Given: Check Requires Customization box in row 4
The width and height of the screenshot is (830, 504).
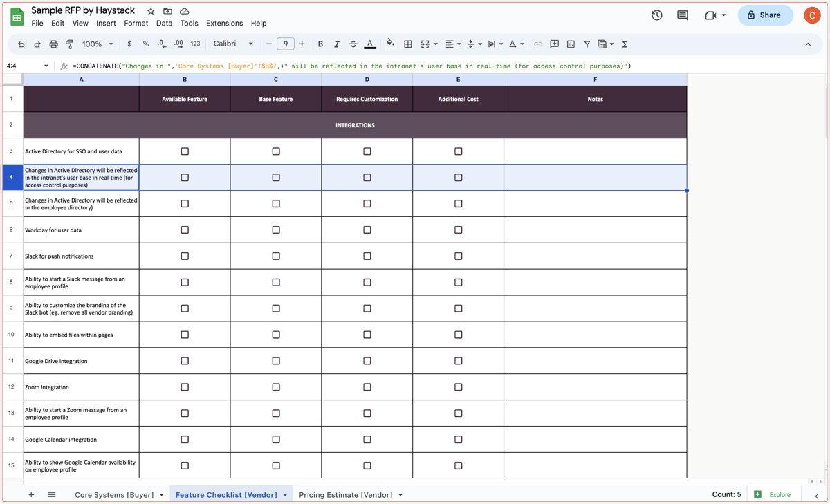Looking at the screenshot, I should (x=367, y=178).
